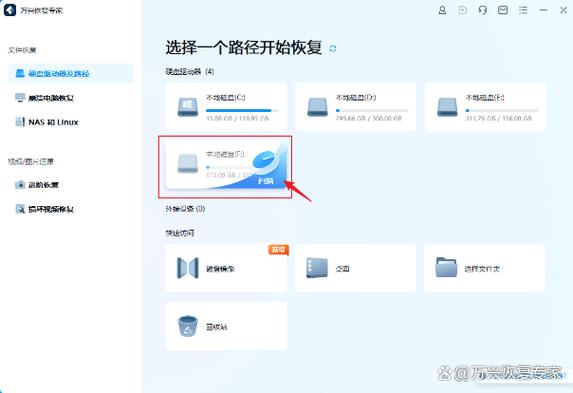Click the refresh icon beside the heading
This screenshot has width=573, height=393.
click(333, 48)
